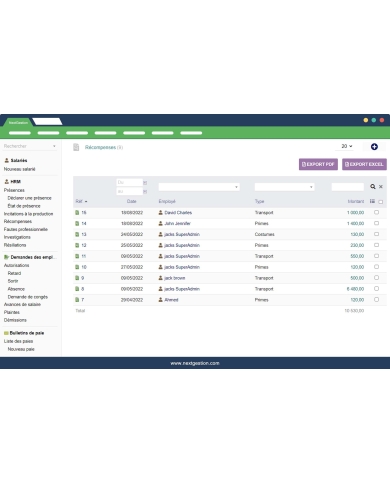Viewport: 390px width, 484px height.
Task: Click the document icon of row Réf 11
Action: [x=77, y=256]
